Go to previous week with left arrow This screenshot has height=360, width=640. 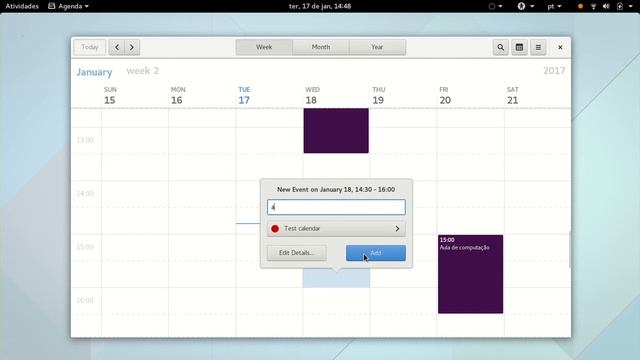pyautogui.click(x=117, y=47)
